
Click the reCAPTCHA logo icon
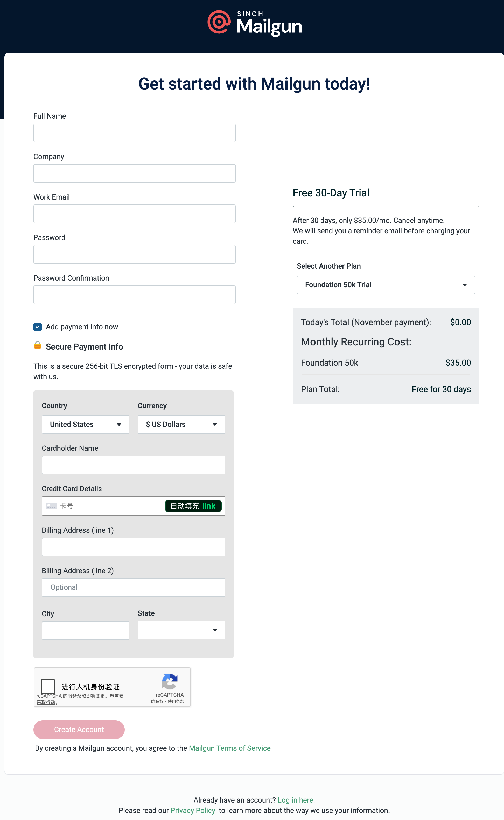click(170, 681)
